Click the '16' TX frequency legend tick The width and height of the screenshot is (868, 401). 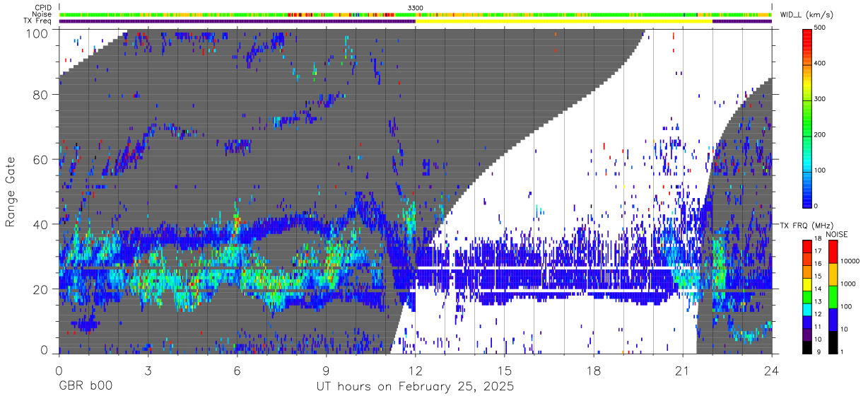[x=819, y=265]
